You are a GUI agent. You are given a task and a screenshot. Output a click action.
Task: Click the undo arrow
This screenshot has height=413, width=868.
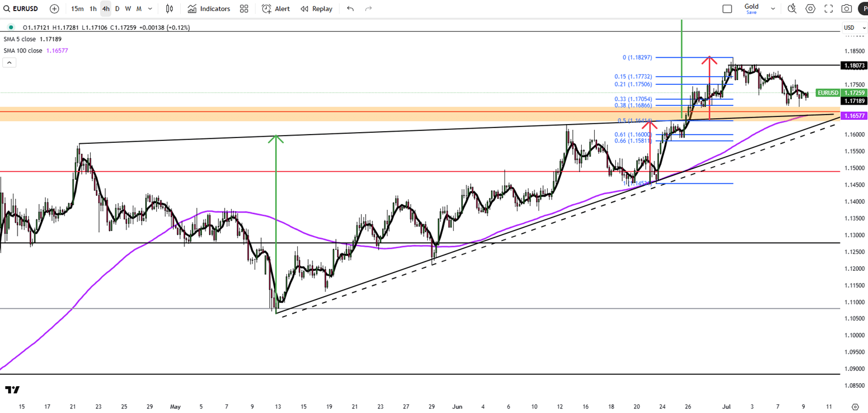click(x=350, y=9)
